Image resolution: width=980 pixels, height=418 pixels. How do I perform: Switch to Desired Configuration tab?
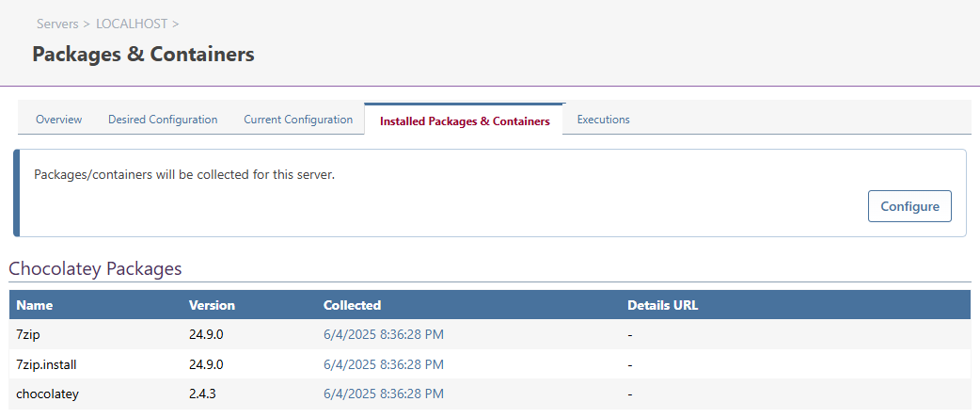(x=163, y=119)
